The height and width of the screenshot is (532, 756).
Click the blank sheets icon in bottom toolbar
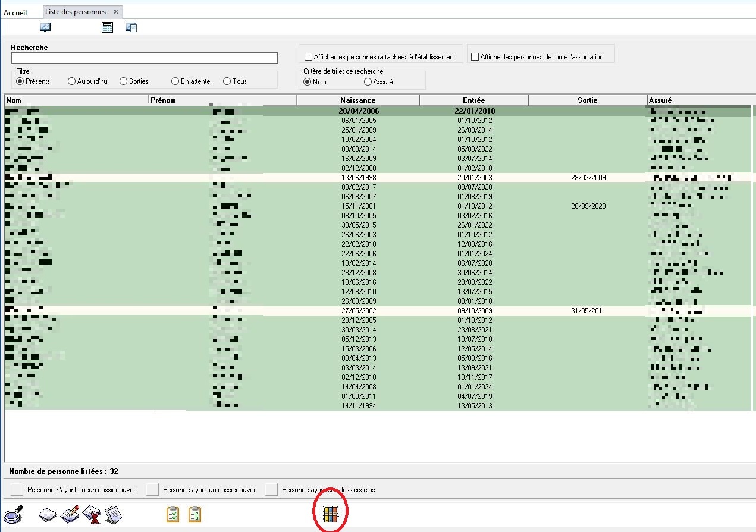coord(48,515)
